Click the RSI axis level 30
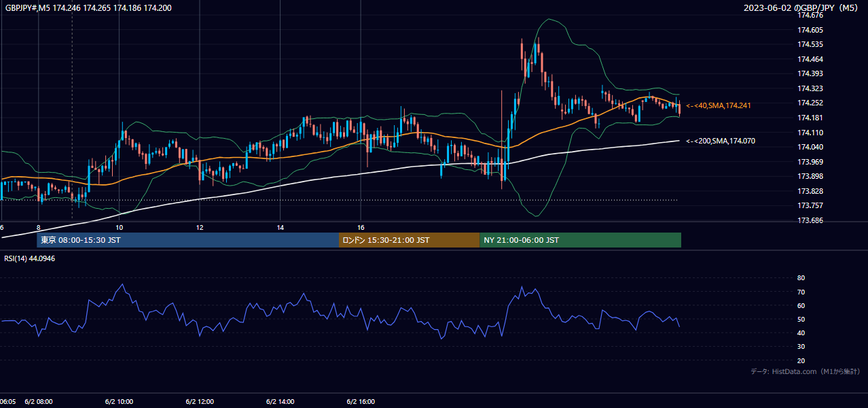 point(801,347)
